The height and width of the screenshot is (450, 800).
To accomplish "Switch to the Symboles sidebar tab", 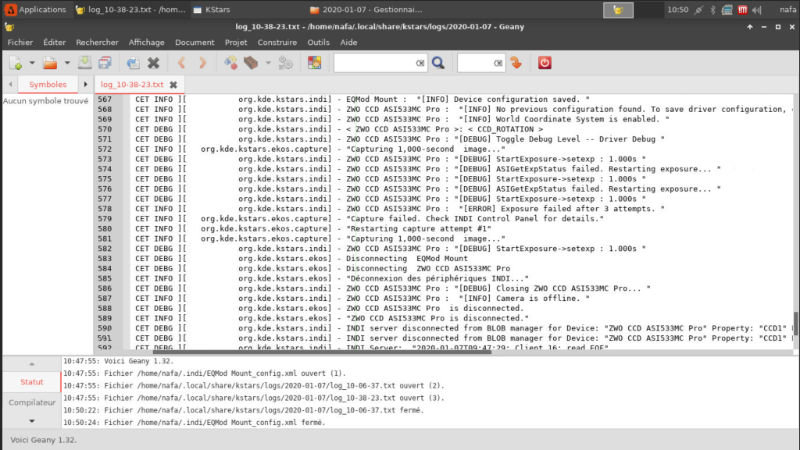I will coord(47,84).
